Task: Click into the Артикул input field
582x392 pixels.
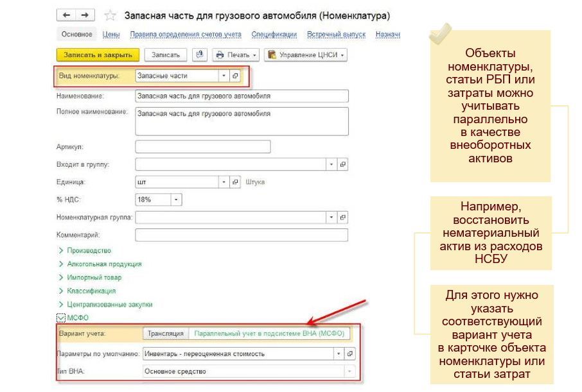Action: click(x=203, y=147)
